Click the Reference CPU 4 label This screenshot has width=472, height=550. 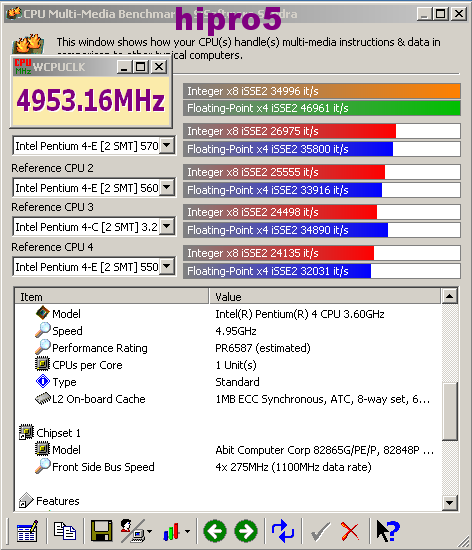[x=52, y=247]
